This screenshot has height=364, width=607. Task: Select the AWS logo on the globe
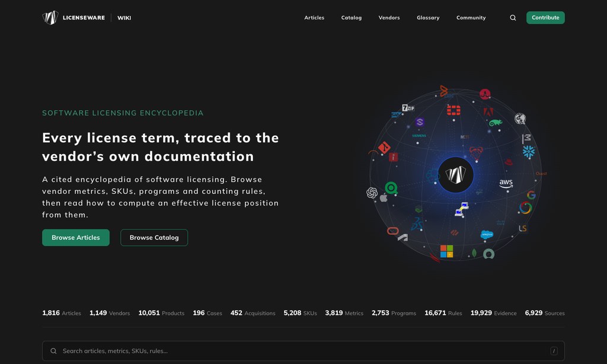pos(506,183)
